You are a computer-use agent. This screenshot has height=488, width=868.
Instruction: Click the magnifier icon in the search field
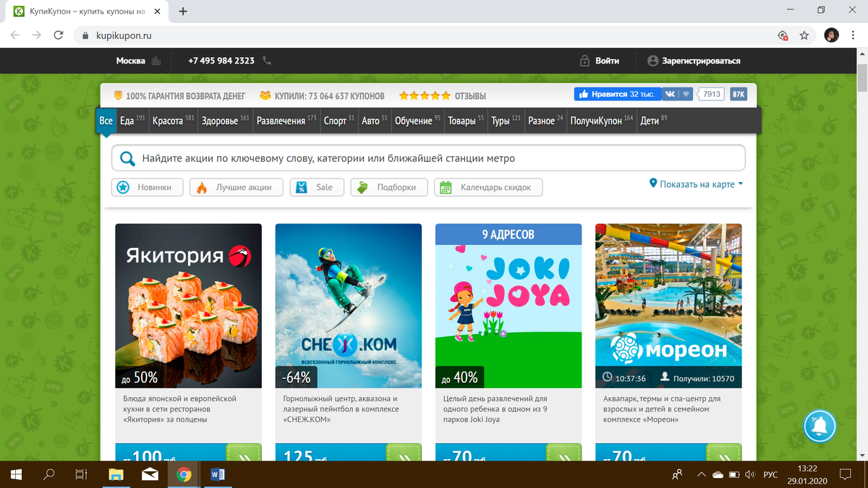tap(127, 159)
